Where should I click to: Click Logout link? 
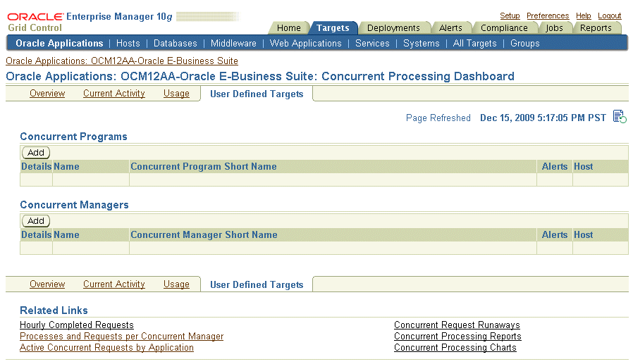tap(610, 15)
